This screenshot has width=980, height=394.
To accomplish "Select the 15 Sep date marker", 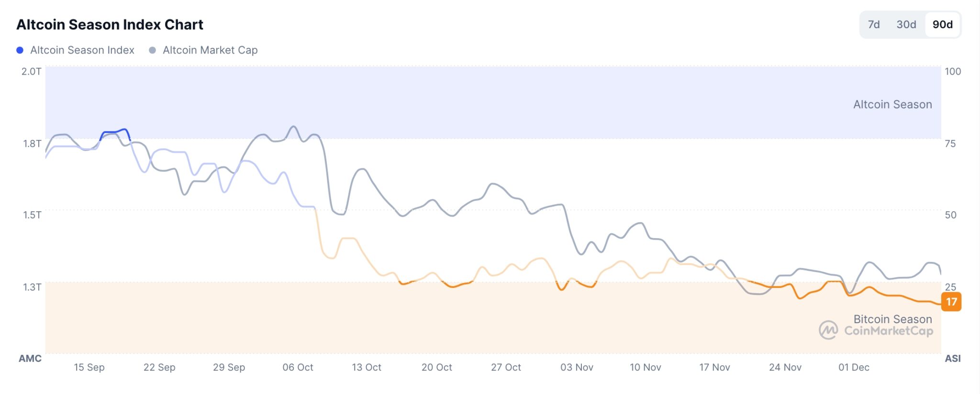I will click(89, 367).
